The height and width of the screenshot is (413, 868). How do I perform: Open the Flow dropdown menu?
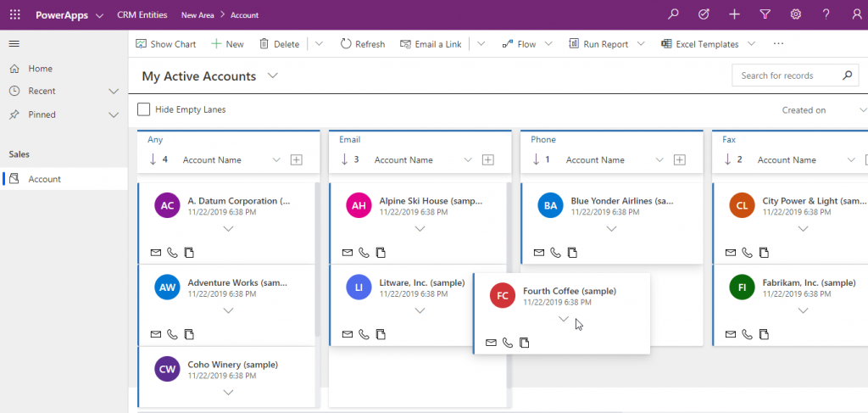(548, 44)
